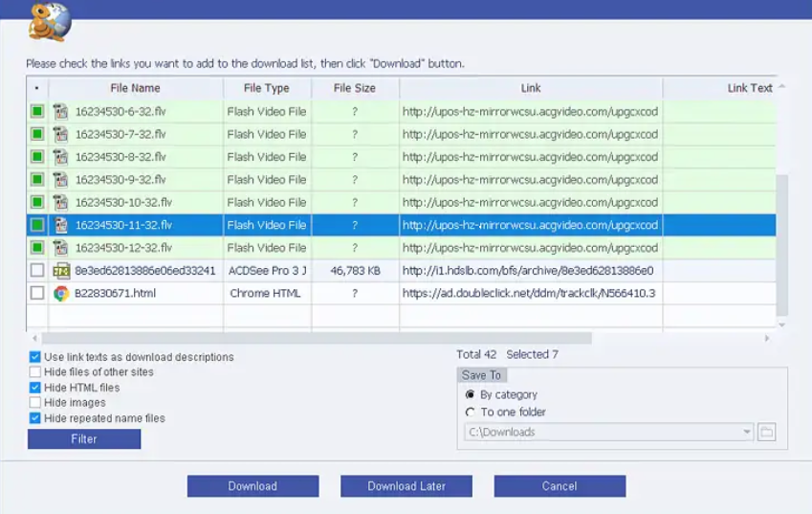Click the flv file icon for 16234530-9-32.flv
Image resolution: width=812 pixels, height=514 pixels.
click(x=60, y=180)
